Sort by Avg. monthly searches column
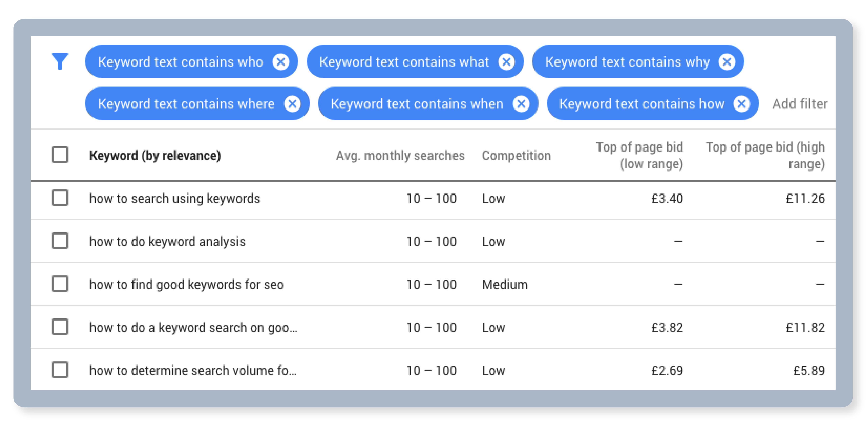 point(400,155)
